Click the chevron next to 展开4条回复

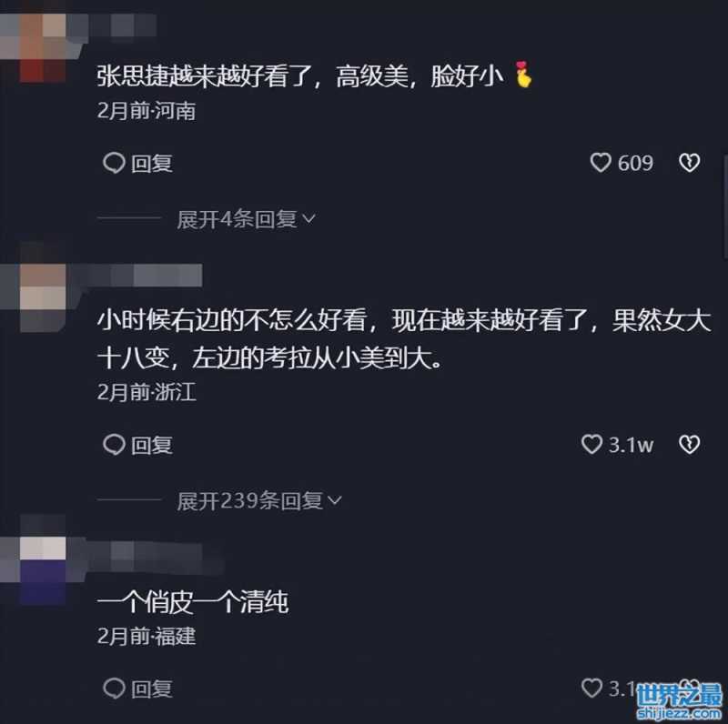click(308, 218)
